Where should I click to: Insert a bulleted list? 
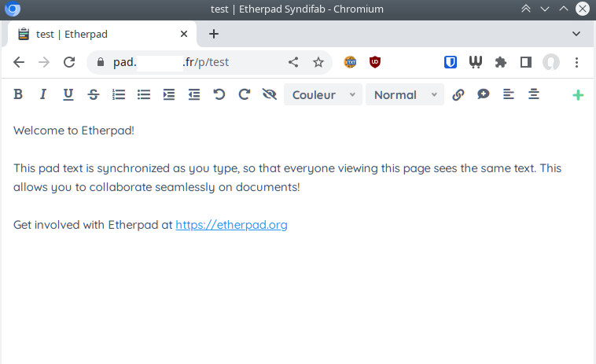144,94
